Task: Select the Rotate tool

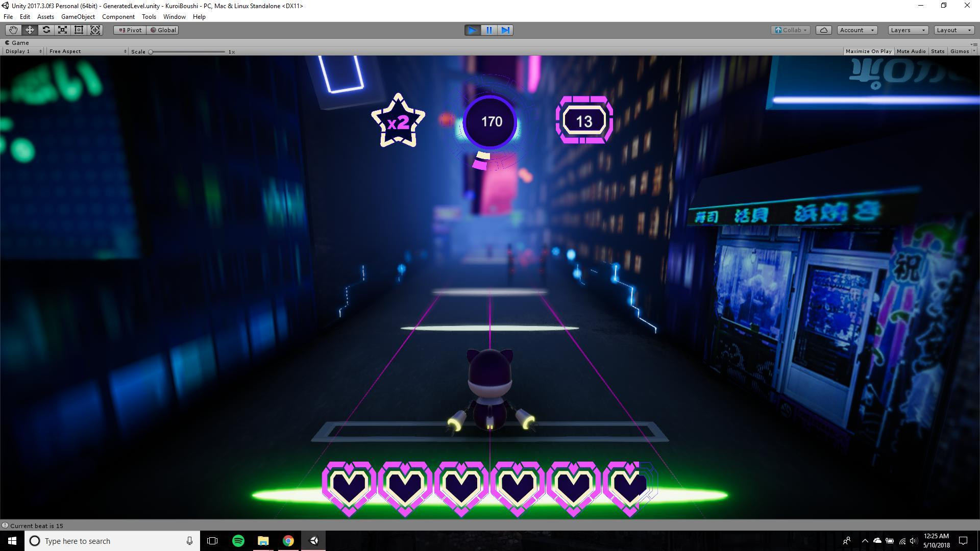Action: [x=46, y=30]
